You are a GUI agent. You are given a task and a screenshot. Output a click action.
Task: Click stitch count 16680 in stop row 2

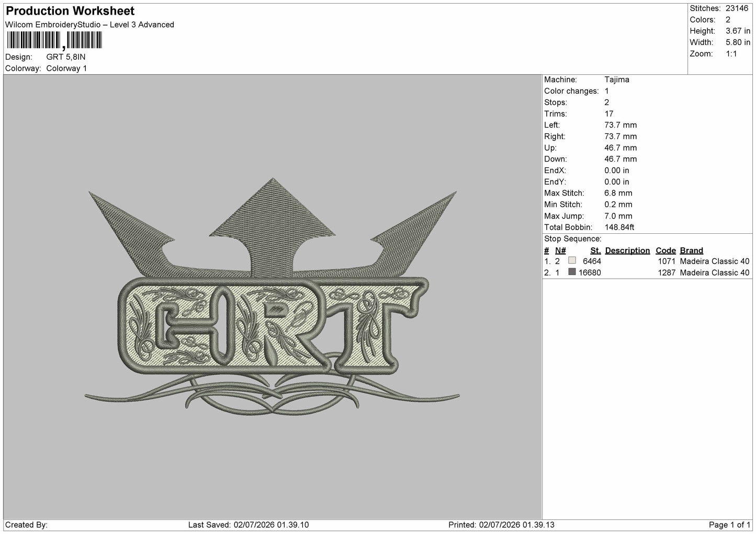click(x=590, y=272)
